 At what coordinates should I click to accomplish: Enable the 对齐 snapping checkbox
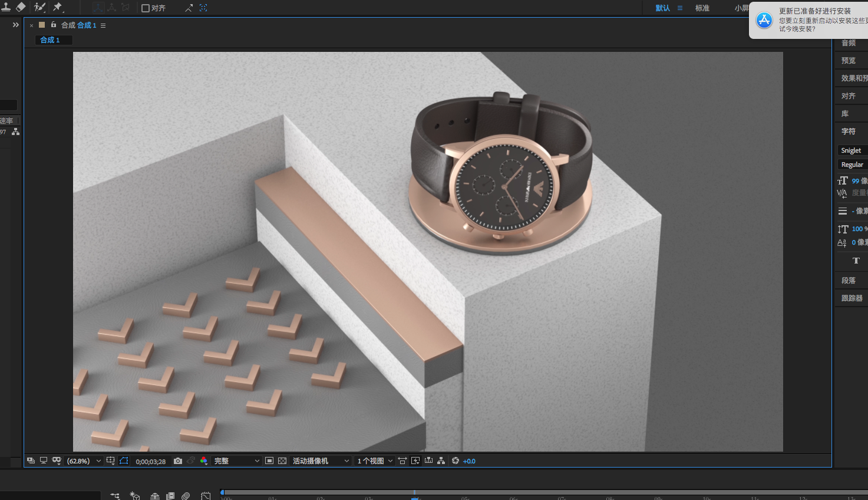146,8
